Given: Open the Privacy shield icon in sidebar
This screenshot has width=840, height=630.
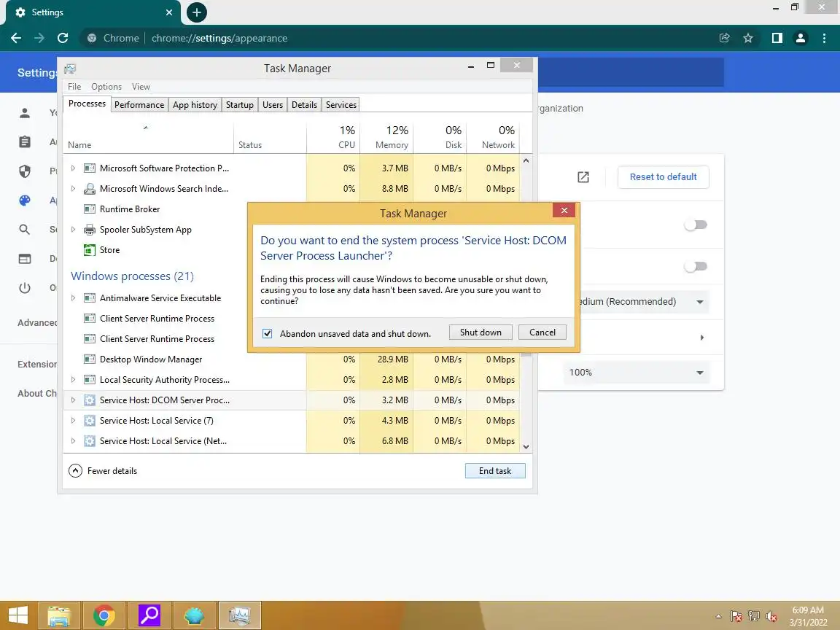Looking at the screenshot, I should coord(25,171).
